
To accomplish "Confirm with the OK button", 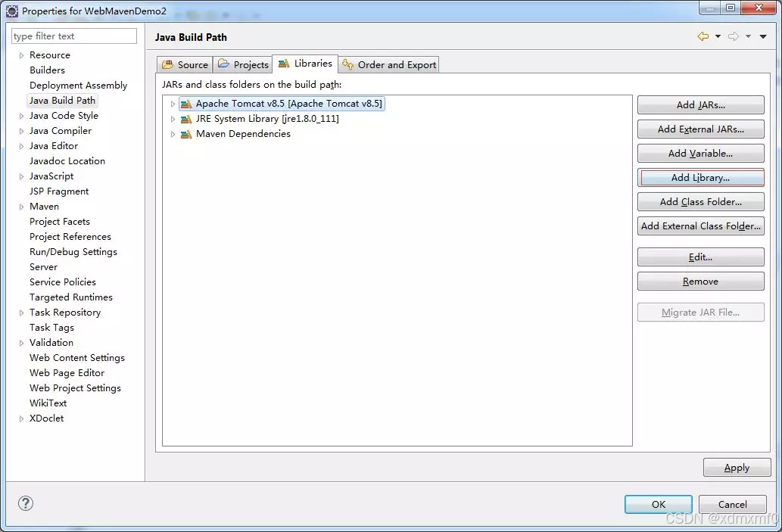I will coord(659,504).
